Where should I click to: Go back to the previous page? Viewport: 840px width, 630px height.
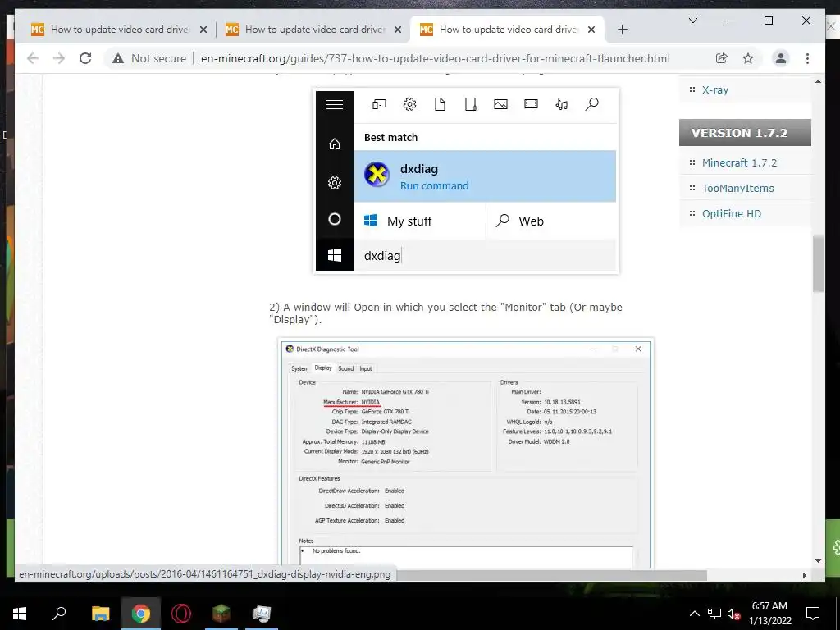point(33,58)
